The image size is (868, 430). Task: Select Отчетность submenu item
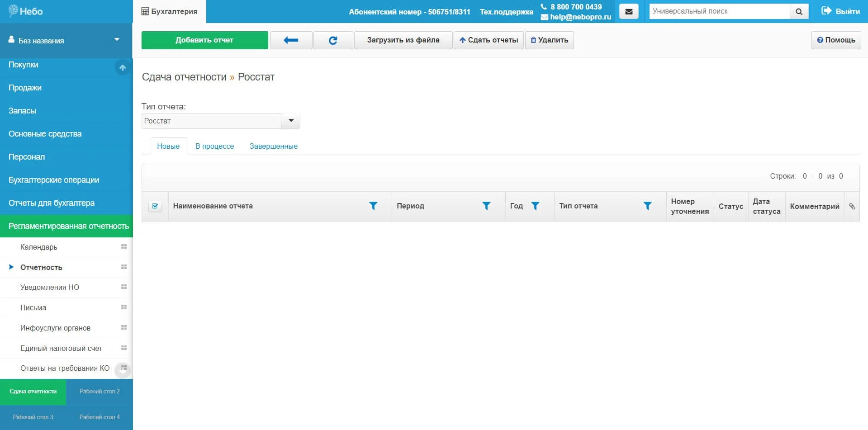point(41,267)
